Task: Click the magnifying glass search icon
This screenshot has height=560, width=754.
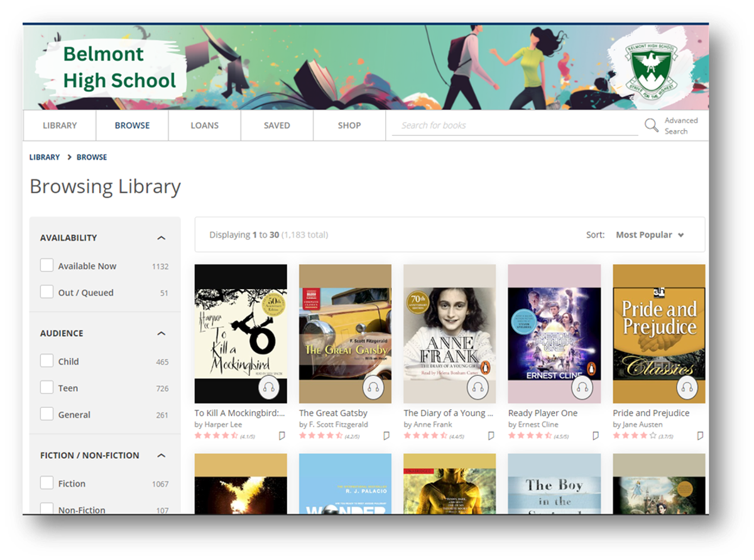Action: pyautogui.click(x=652, y=126)
